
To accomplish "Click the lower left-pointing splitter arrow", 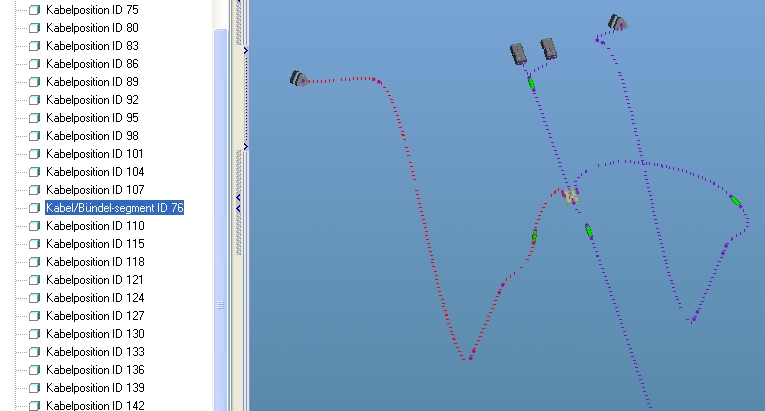I will coord(239,209).
